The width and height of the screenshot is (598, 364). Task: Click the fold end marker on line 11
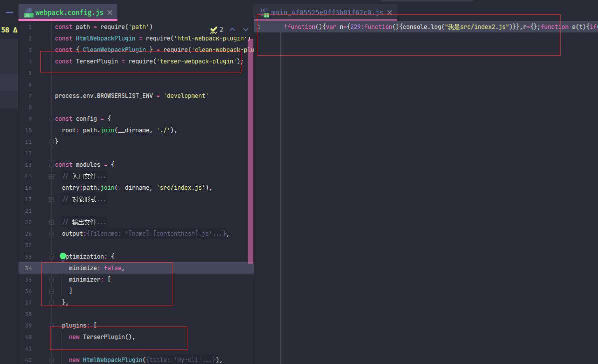coord(51,142)
